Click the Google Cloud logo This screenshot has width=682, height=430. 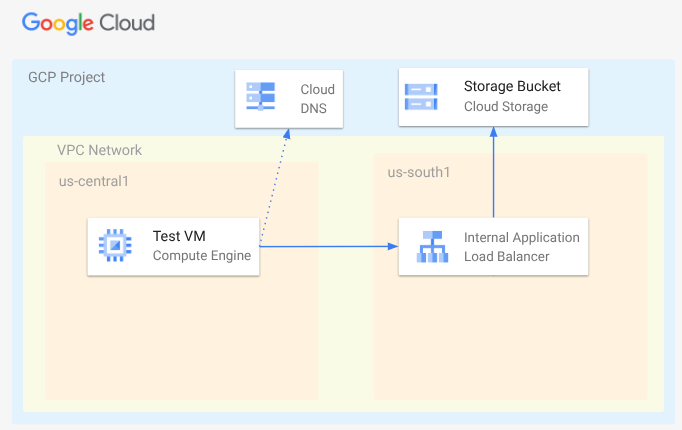[88, 22]
